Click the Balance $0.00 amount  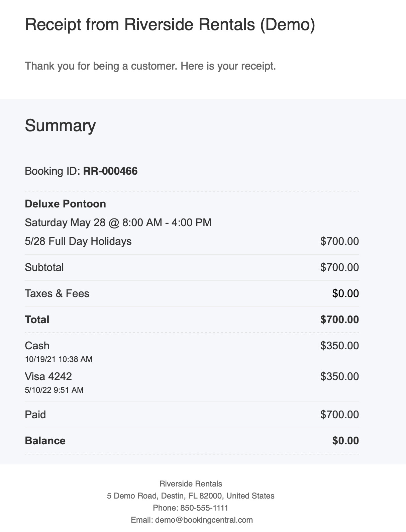[x=345, y=441]
